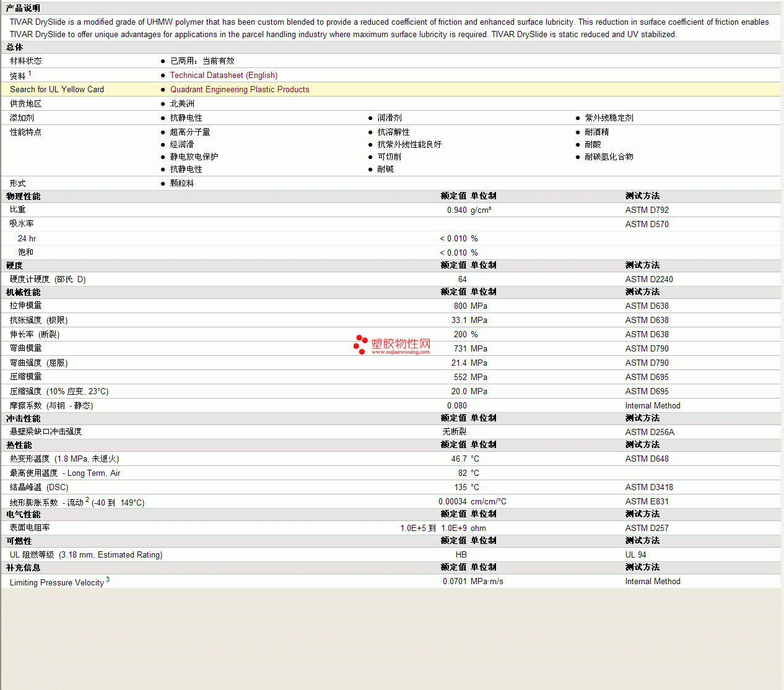Click the ASTM D570 test method
The height and width of the screenshot is (690, 784).
pyautogui.click(x=647, y=224)
